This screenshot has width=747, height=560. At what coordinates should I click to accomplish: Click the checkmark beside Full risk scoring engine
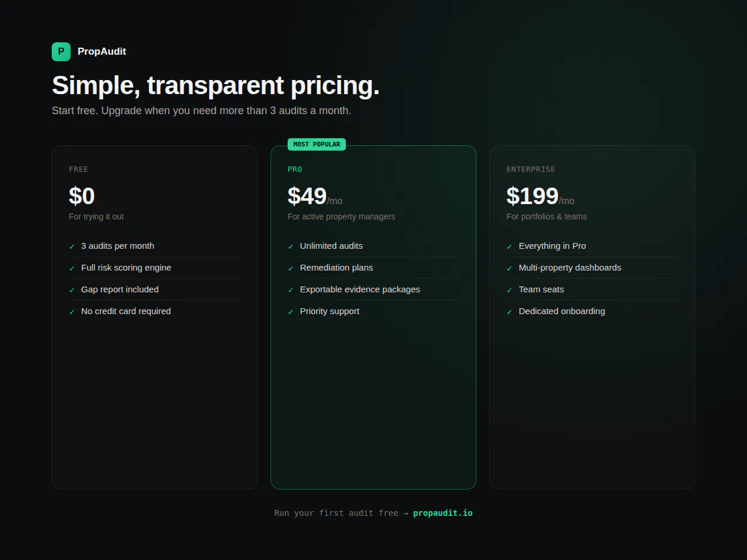(72, 268)
